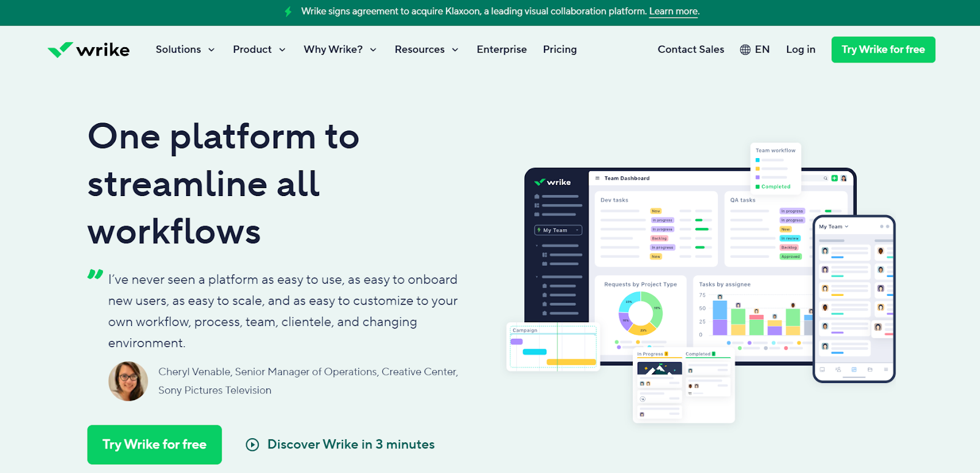Click the green quotation mark icon
980x473 pixels.
[x=95, y=274]
